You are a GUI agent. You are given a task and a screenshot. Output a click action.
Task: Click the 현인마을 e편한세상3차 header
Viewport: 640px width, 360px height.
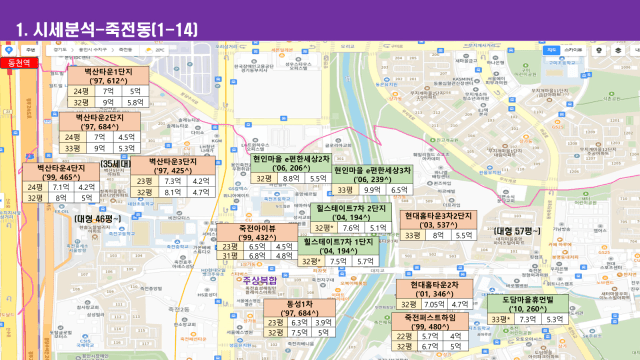tap(372, 175)
